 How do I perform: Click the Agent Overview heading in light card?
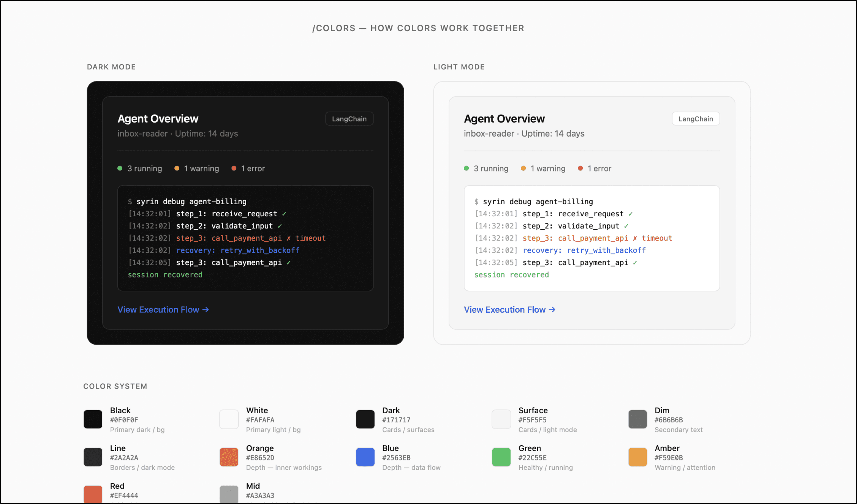(x=504, y=119)
